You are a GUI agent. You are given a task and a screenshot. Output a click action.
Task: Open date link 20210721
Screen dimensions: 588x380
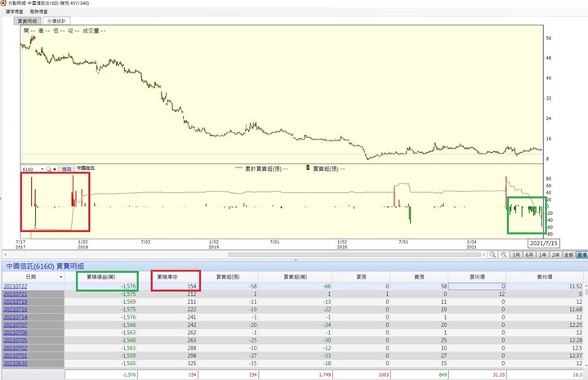pos(16,294)
